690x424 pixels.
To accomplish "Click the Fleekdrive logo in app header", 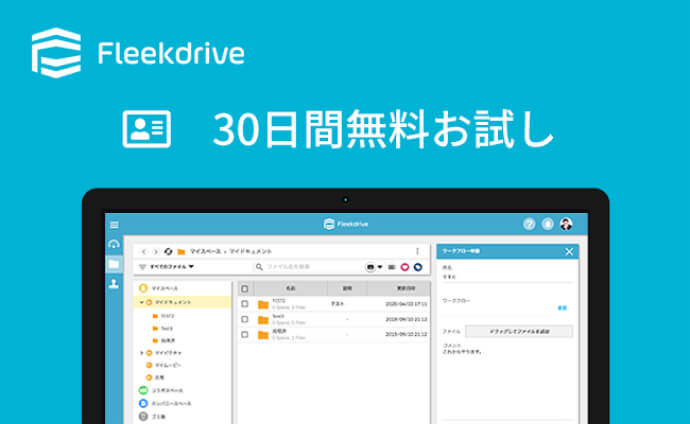I will [x=346, y=224].
